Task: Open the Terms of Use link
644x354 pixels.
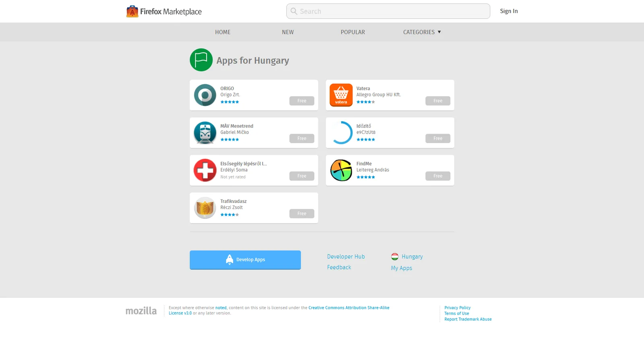Action: click(x=456, y=313)
